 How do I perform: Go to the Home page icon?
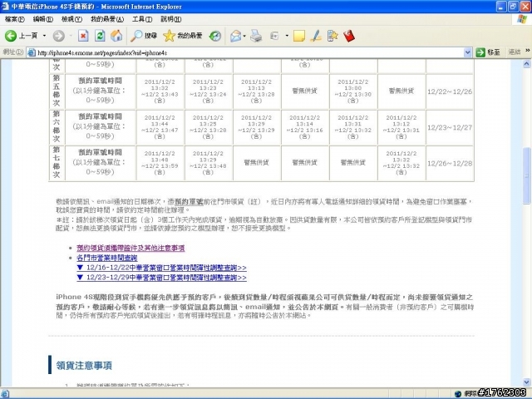coord(116,36)
